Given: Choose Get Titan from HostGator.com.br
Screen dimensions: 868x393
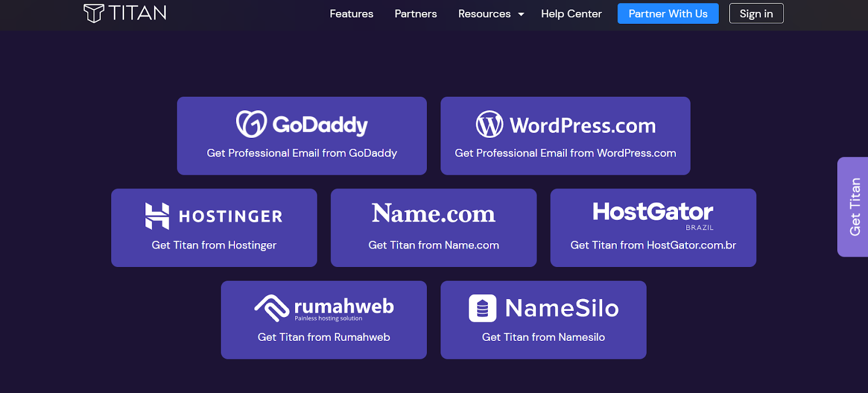Looking at the screenshot, I should coord(653,245).
